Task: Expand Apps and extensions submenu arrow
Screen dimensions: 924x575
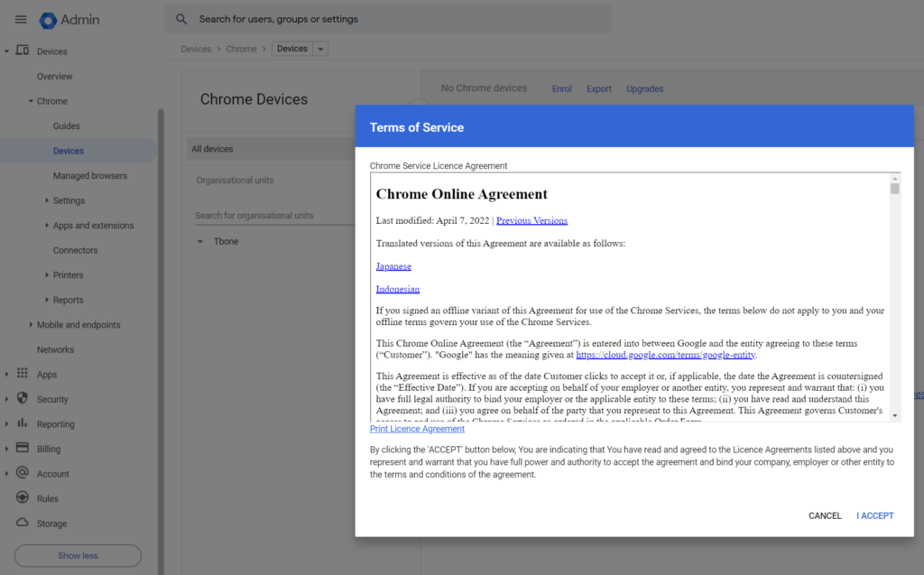Action: [47, 226]
